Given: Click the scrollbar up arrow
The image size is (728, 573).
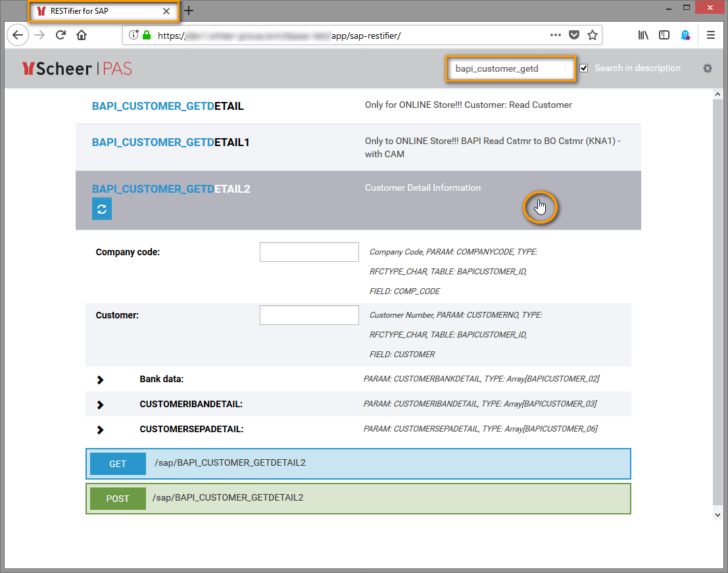Looking at the screenshot, I should tap(717, 94).
